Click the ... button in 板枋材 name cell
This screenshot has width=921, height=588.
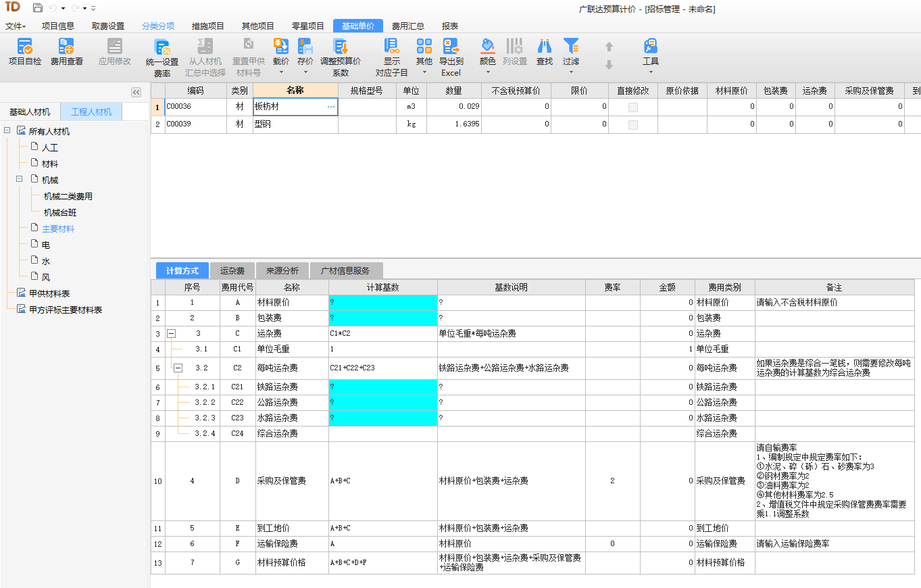click(331, 106)
